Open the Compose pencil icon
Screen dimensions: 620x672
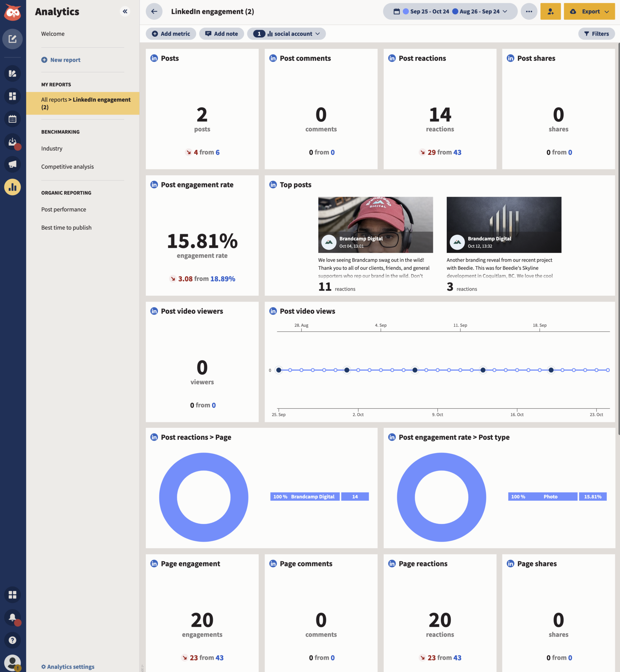(x=12, y=39)
